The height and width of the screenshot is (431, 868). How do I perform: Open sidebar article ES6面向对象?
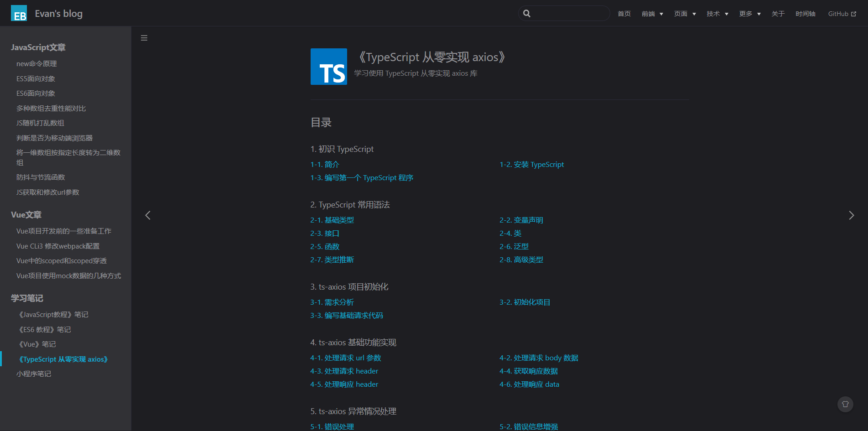tap(36, 93)
